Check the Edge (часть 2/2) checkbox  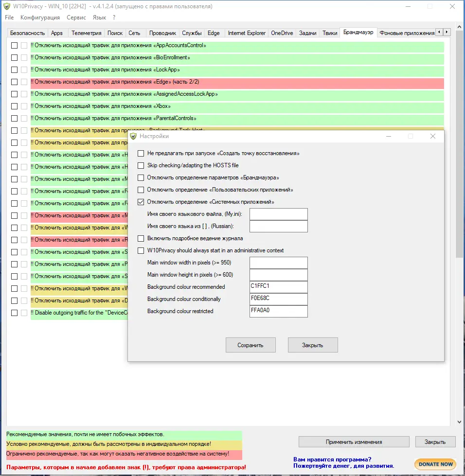coord(14,82)
